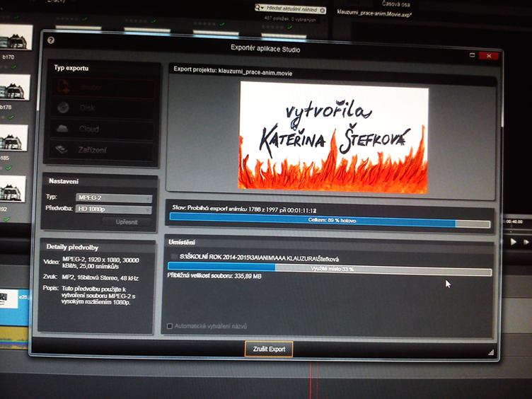
Task: Click the Přibližná velikost souboru 335,89 MB text
Action: [x=214, y=276]
